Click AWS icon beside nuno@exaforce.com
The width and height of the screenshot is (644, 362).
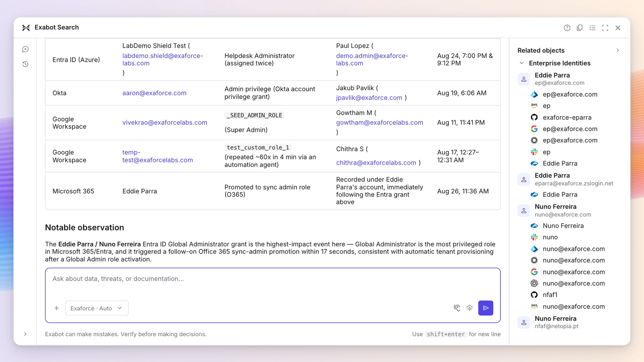(x=534, y=306)
